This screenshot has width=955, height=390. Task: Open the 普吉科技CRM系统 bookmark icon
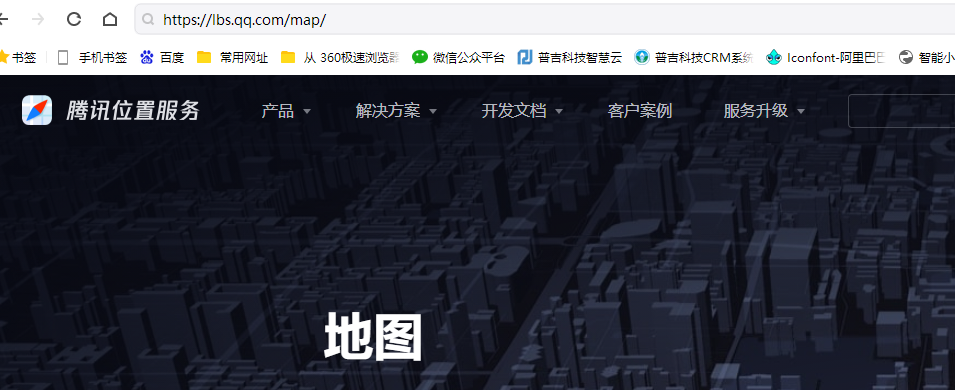coord(641,57)
